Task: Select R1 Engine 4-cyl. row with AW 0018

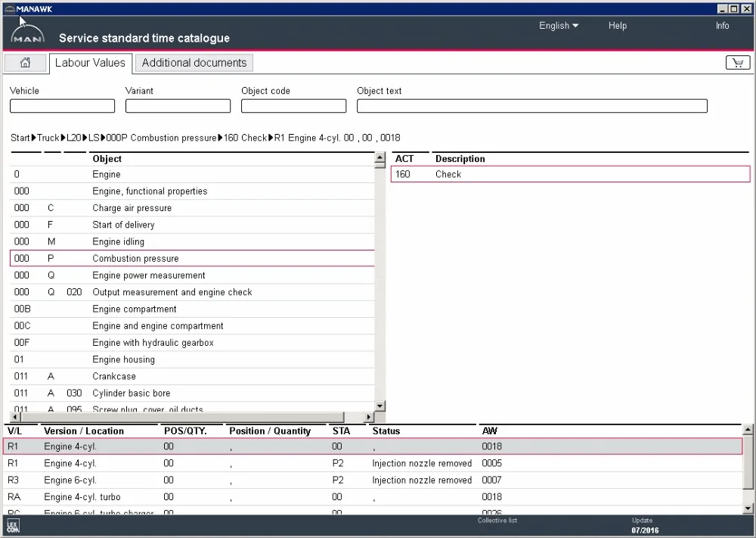Action: tap(373, 446)
